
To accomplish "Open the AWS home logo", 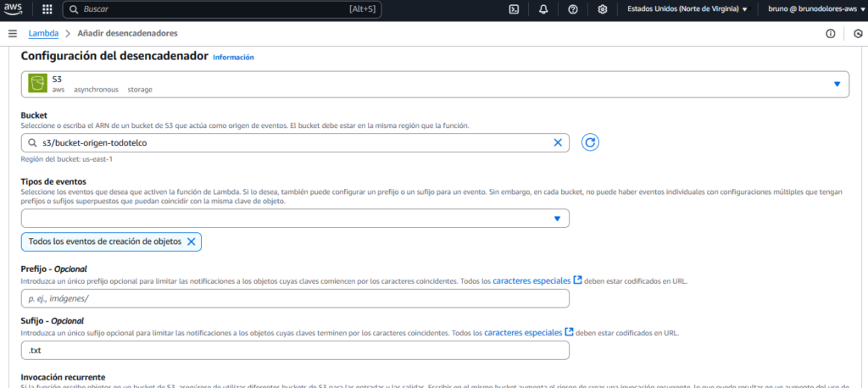I will (15, 9).
